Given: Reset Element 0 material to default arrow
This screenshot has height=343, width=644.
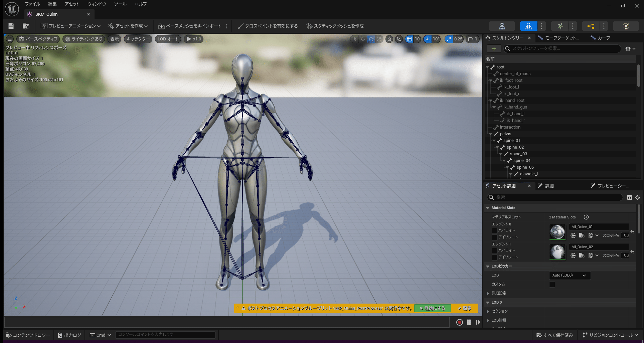Looking at the screenshot, I should (632, 232).
